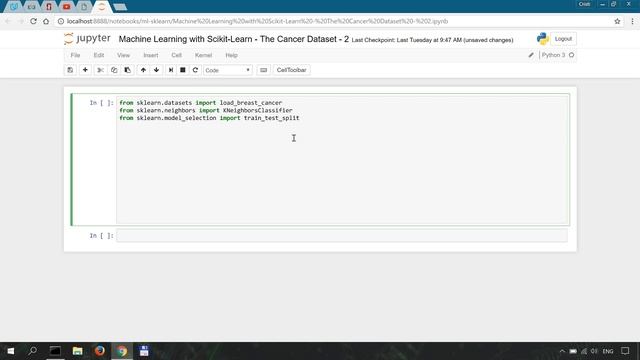Image resolution: width=640 pixels, height=360 pixels.
Task: Open the terminal window from taskbar
Action: (x=55, y=351)
